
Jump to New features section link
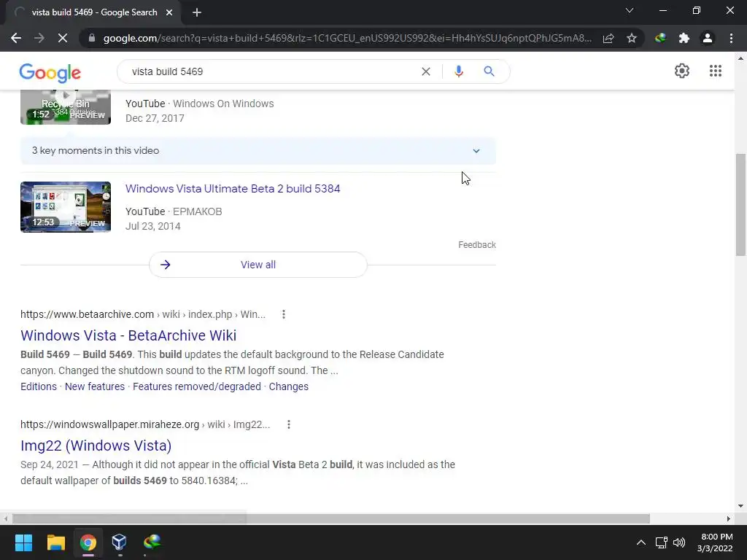pos(95,386)
